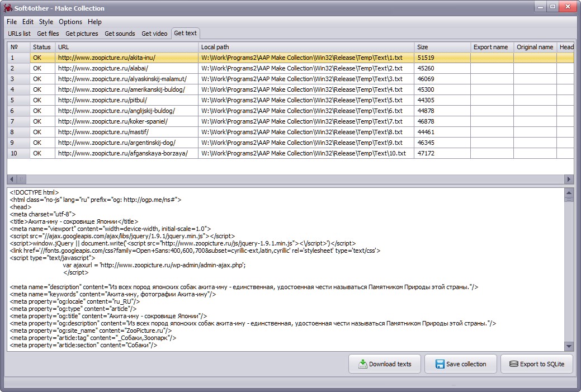Screen dimensions: 581x392
Task: Click the table's horizontal scroll left arrow
Action: pyautogui.click(x=12, y=180)
